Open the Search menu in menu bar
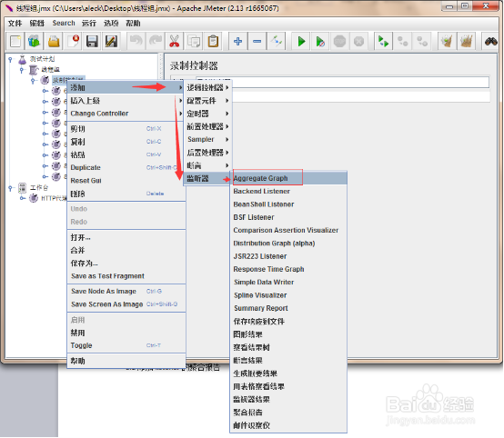This screenshot has height=438, width=504. [x=64, y=23]
